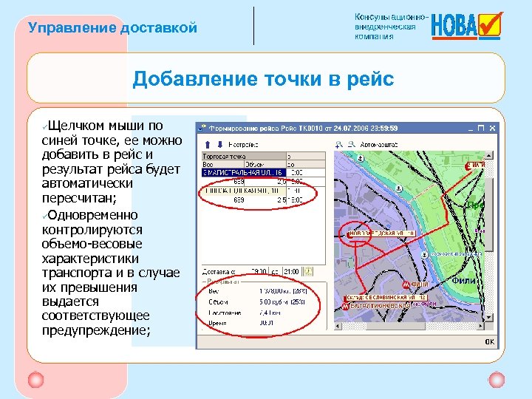The width and height of the screenshot is (532, 399).
Task: Select the Новозаводская ул. 10 table row
Action: (244, 191)
